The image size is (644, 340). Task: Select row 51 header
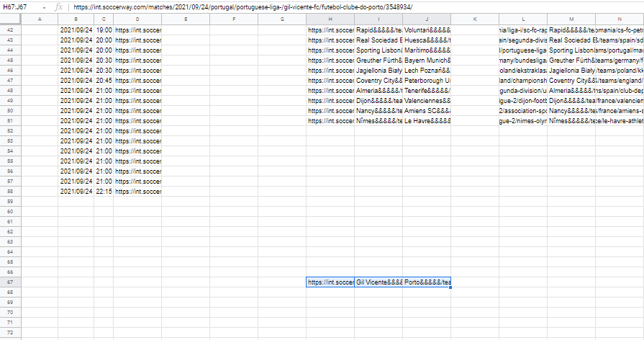10,121
